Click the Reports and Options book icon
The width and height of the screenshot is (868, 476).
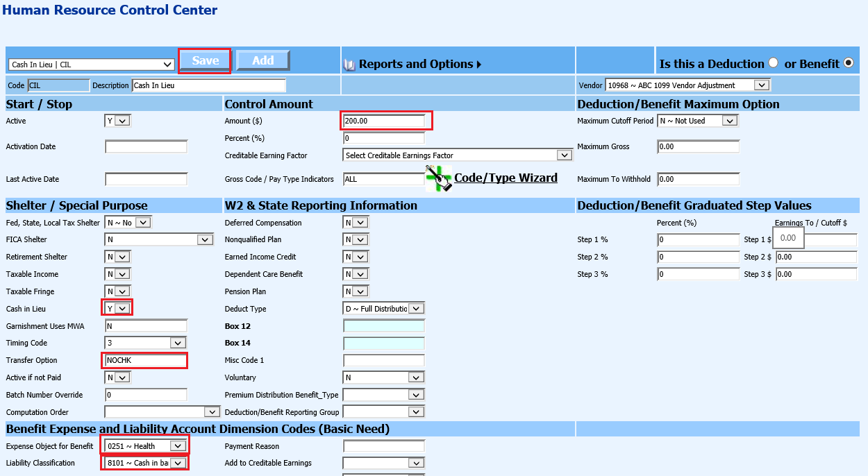tap(350, 65)
